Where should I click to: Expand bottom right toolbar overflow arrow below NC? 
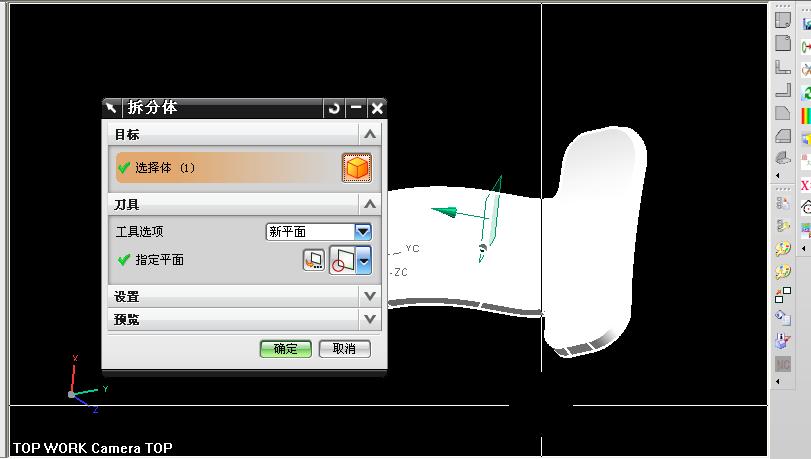click(x=778, y=382)
